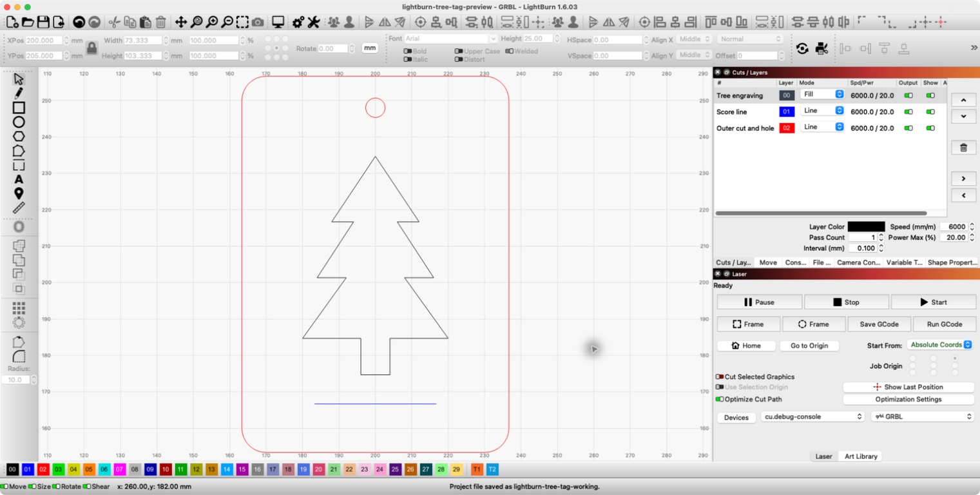Click the Go to Origin button
Viewport: 980px width, 495px height.
(809, 346)
